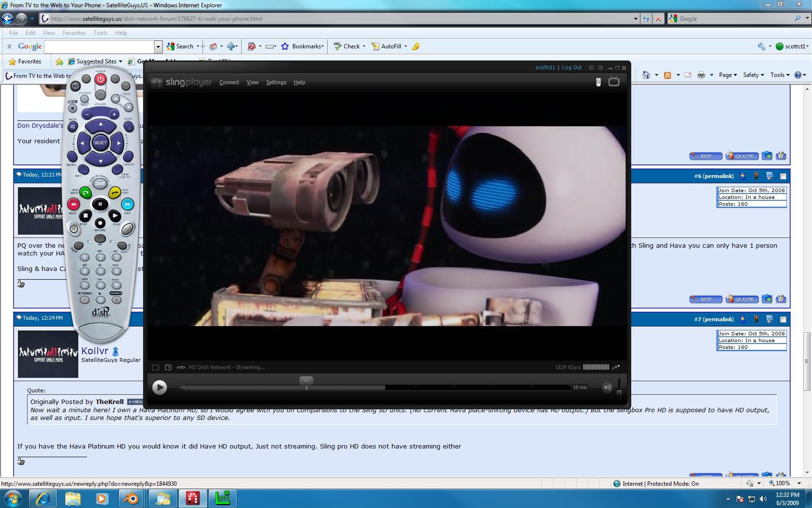The width and height of the screenshot is (812, 508).
Task: Click the scottct1 account link in SlingPlayer
Action: tap(545, 67)
